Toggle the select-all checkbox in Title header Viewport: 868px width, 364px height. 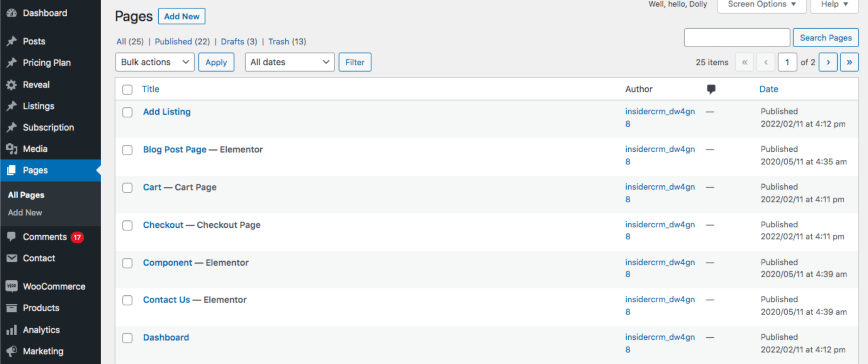[128, 89]
